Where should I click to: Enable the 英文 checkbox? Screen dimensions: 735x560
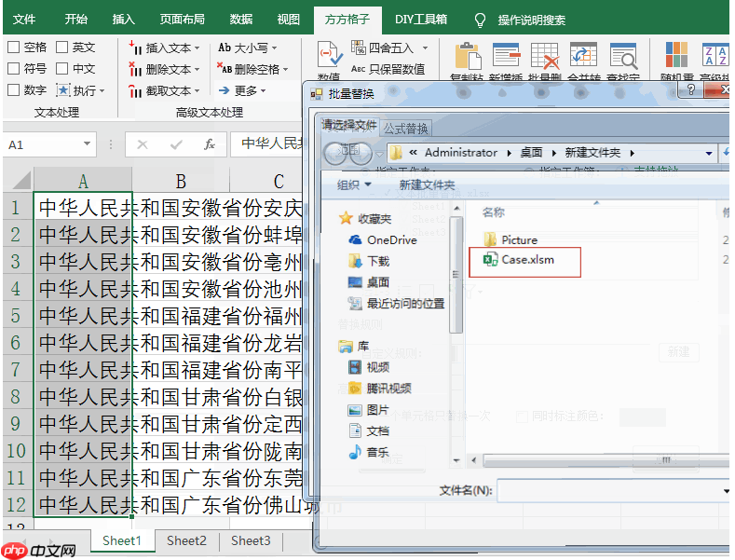coord(61,47)
